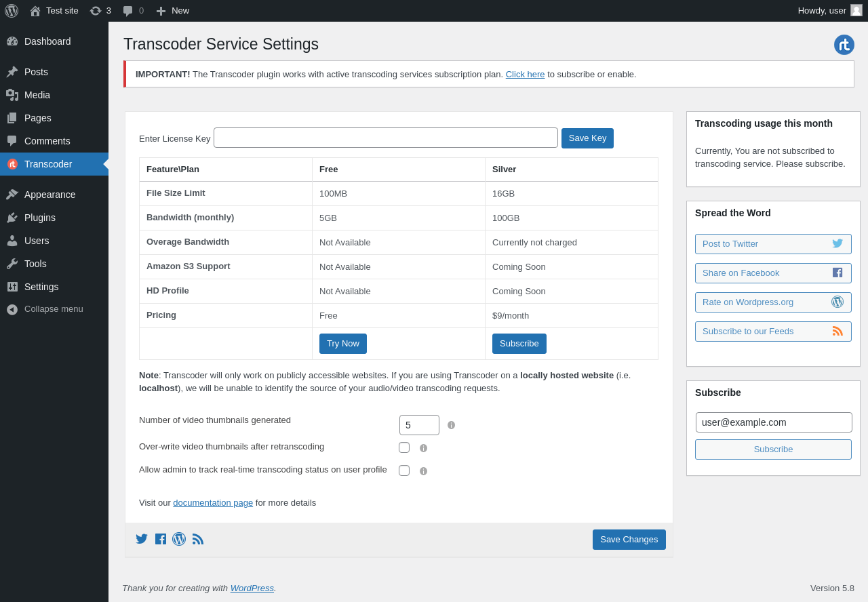Click the Comments sidebar icon
868x602 pixels.
12,141
